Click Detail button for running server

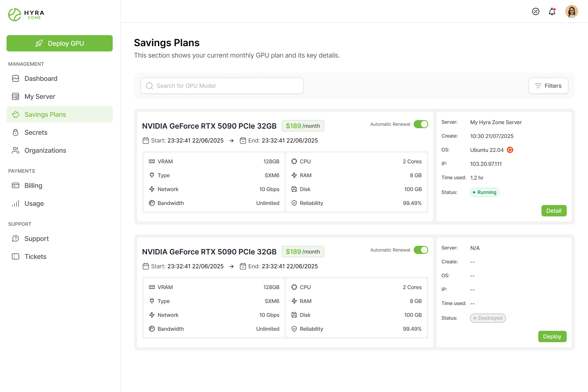(554, 211)
